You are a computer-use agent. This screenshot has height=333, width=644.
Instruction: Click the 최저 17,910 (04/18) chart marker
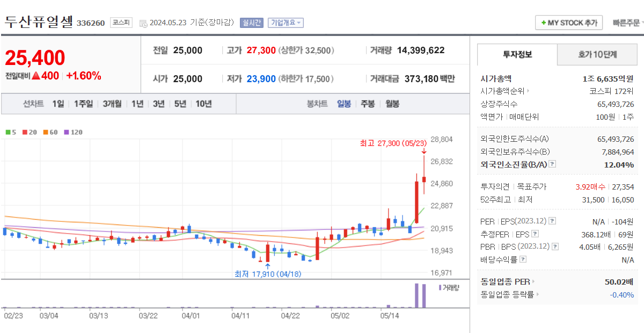(268, 273)
